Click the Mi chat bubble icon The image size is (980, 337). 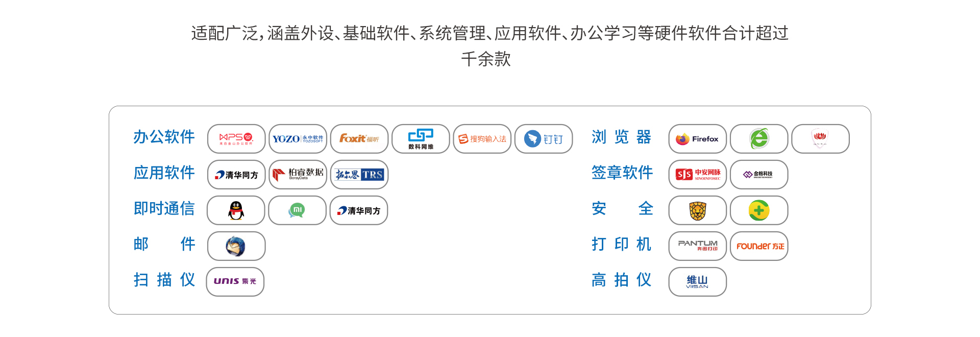(x=297, y=210)
